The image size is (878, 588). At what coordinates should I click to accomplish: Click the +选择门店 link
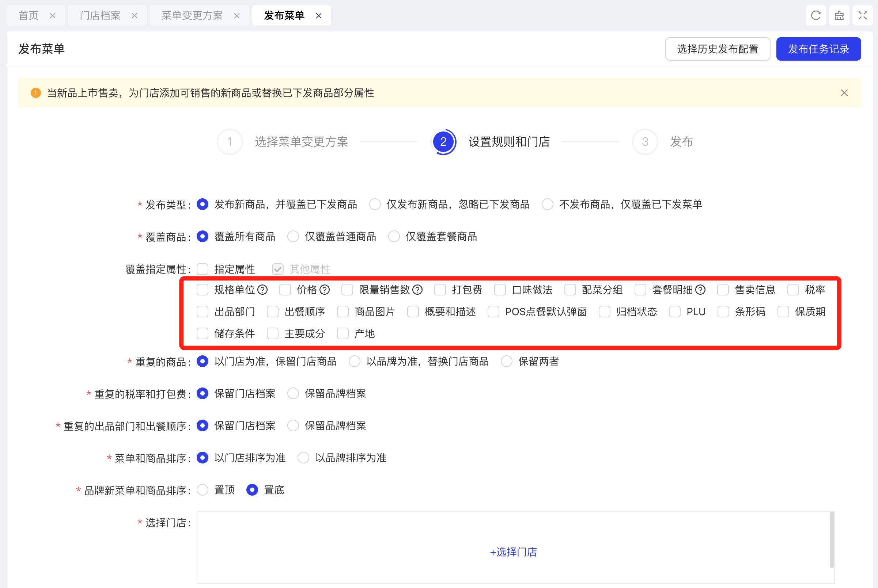click(x=513, y=551)
